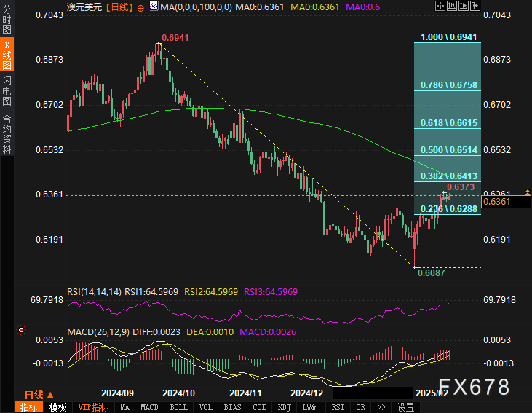Click the MA indicator chart icon
Viewport: 532px width, 413px height.
(153, 7)
